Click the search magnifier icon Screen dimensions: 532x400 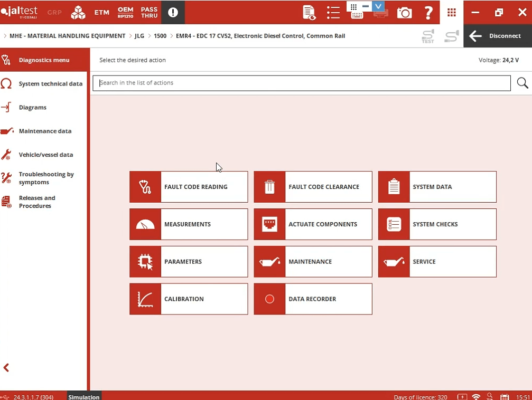522,83
